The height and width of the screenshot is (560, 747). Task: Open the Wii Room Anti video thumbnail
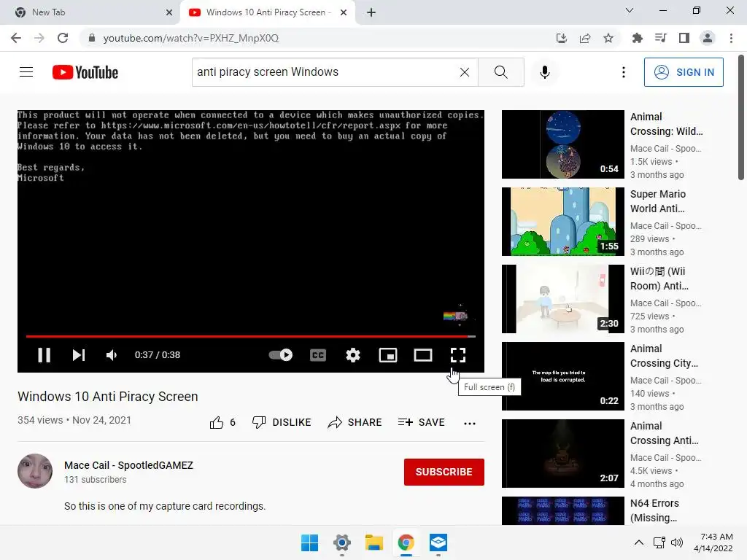click(562, 298)
